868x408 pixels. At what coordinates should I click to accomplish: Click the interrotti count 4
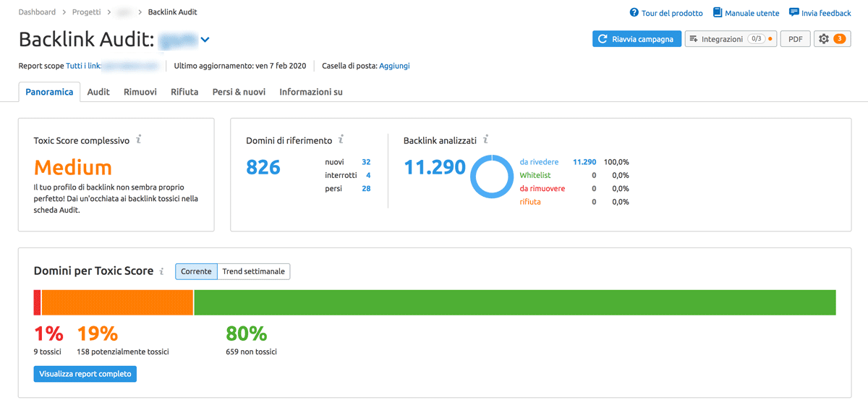click(x=368, y=175)
